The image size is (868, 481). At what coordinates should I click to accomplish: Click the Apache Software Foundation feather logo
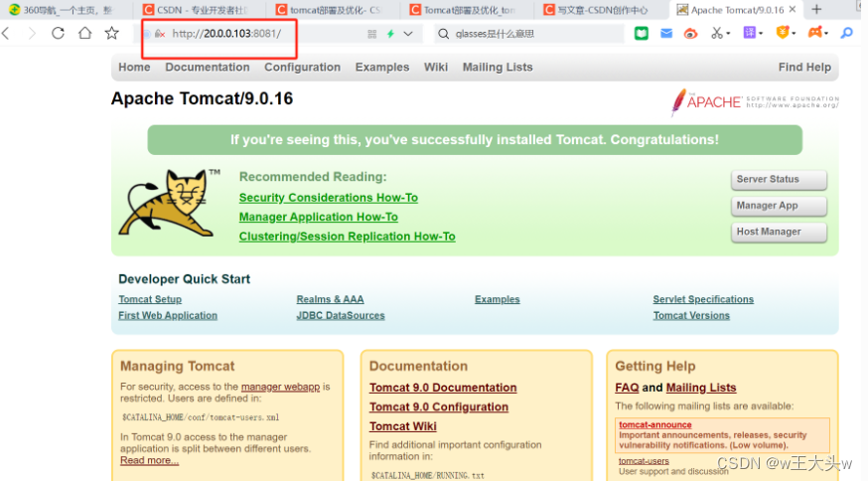point(755,102)
